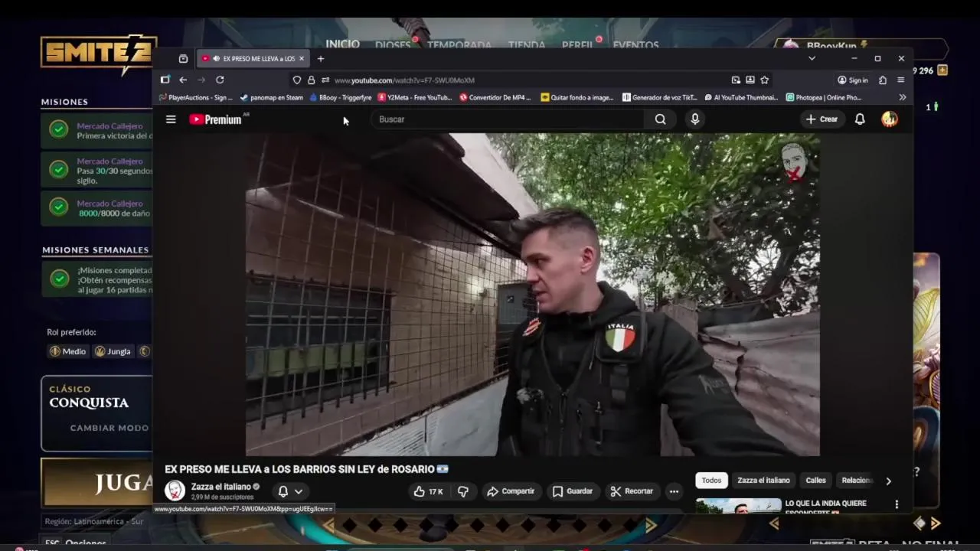
Task: Toggle channel notification bell for Zazza
Action: (283, 491)
